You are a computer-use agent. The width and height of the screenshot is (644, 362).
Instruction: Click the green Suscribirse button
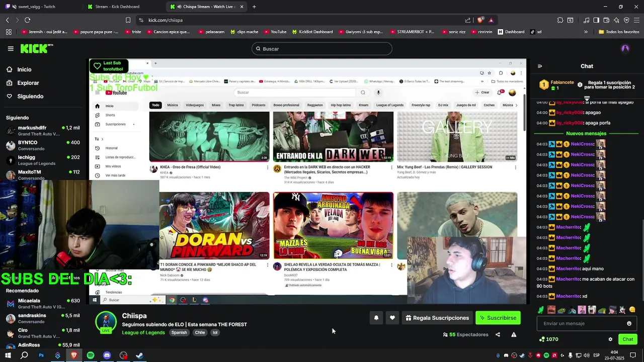[x=498, y=318]
